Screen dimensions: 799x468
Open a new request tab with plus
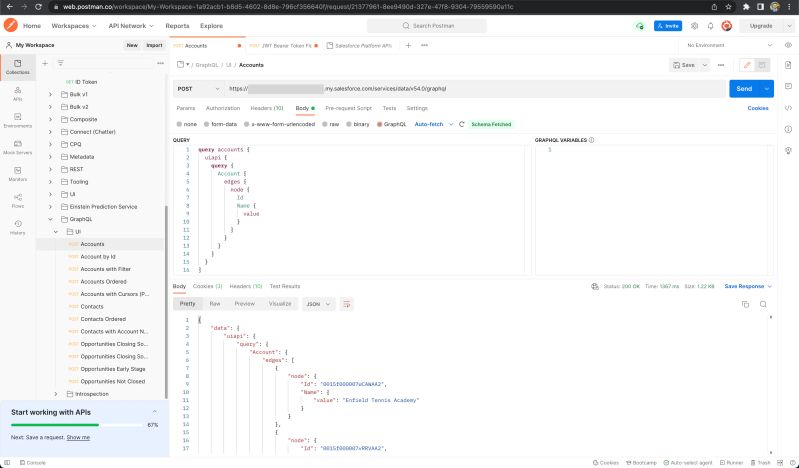[408, 45]
